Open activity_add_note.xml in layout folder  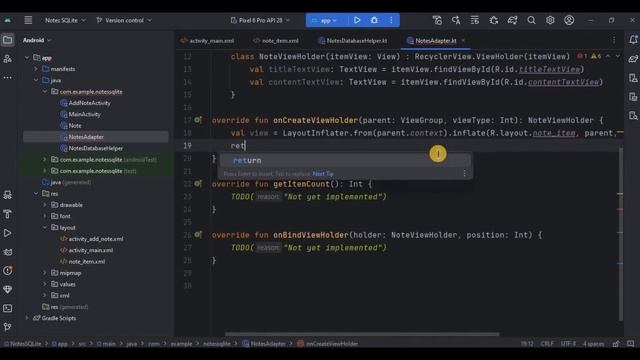click(96, 239)
